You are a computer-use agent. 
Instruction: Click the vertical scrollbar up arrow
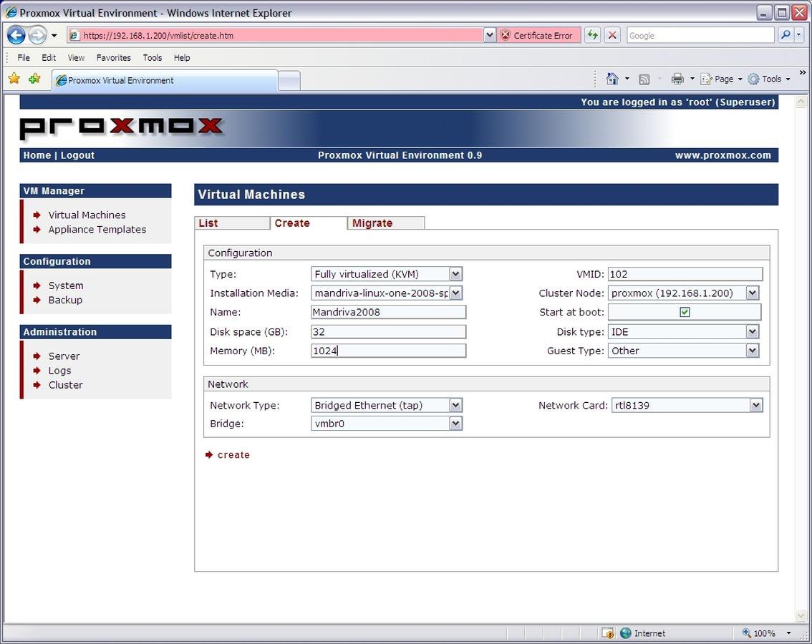point(801,102)
